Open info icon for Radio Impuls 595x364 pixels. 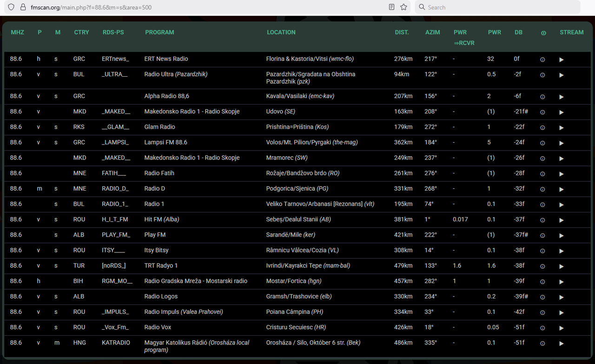tap(542, 313)
